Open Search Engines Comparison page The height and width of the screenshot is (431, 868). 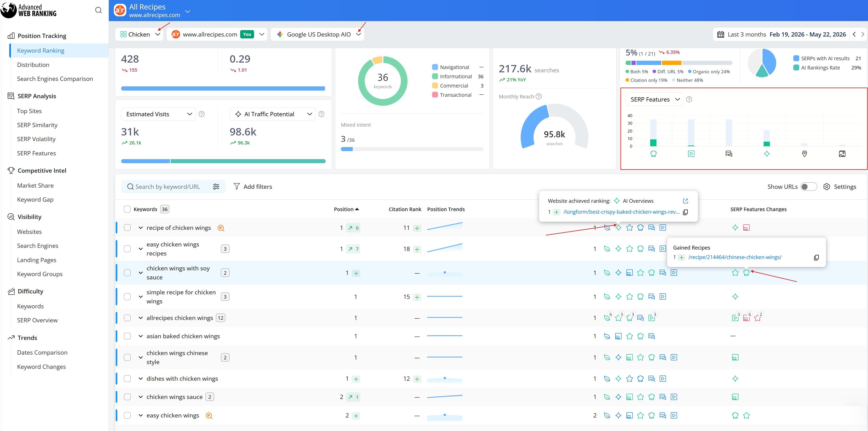(x=55, y=79)
